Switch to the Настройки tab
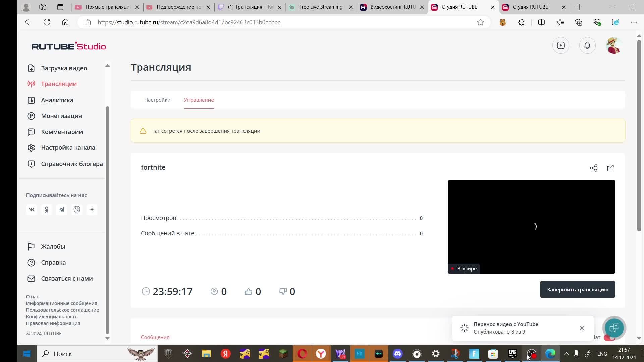This screenshot has height=362, width=644. [157, 100]
